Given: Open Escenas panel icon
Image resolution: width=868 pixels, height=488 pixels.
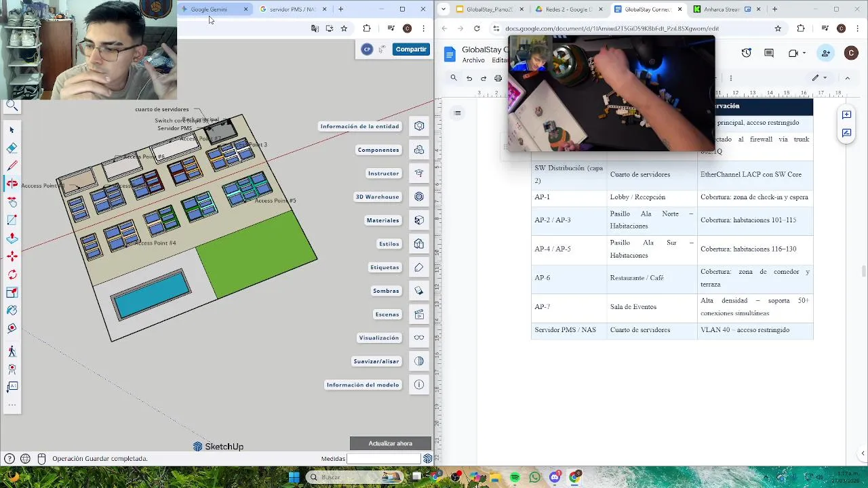Looking at the screenshot, I should click(419, 314).
